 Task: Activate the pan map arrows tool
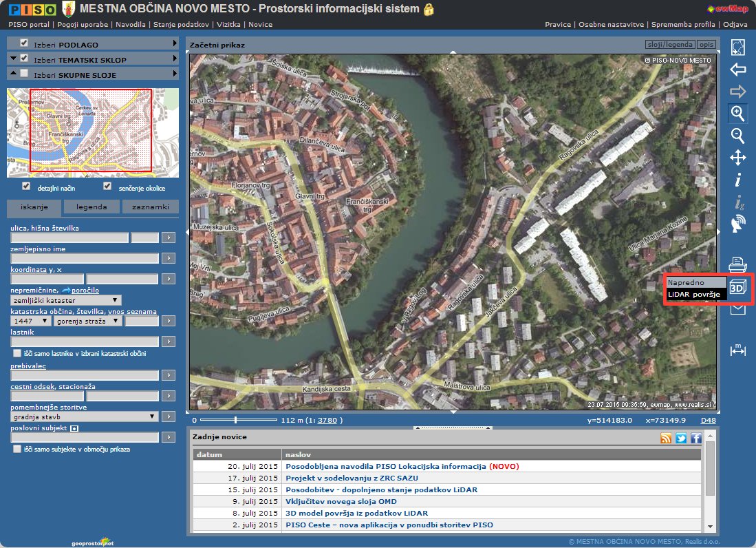tap(737, 158)
